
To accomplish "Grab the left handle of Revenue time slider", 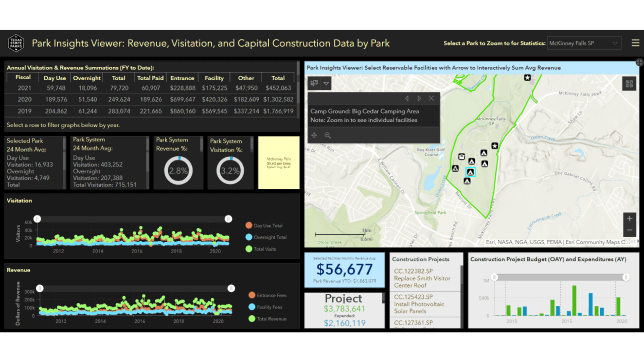I will click(x=40, y=288).
